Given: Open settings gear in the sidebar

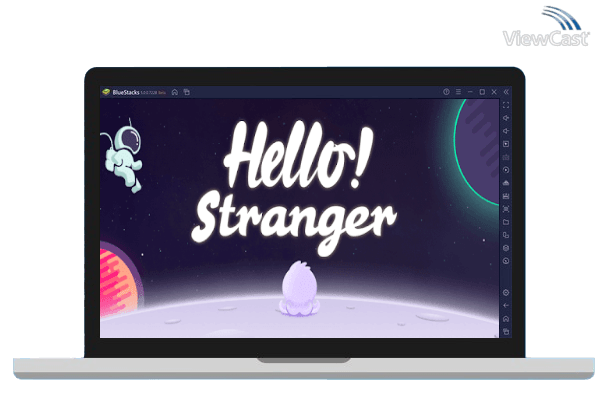Looking at the screenshot, I should pos(506,293).
